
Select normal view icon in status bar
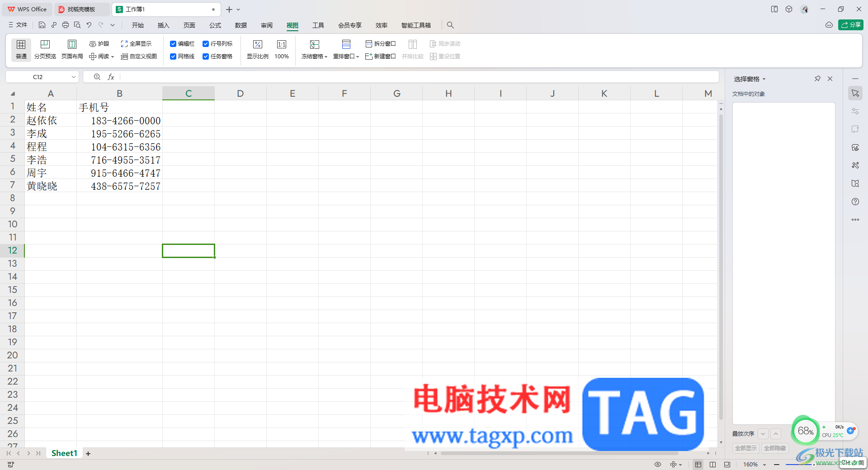698,465
